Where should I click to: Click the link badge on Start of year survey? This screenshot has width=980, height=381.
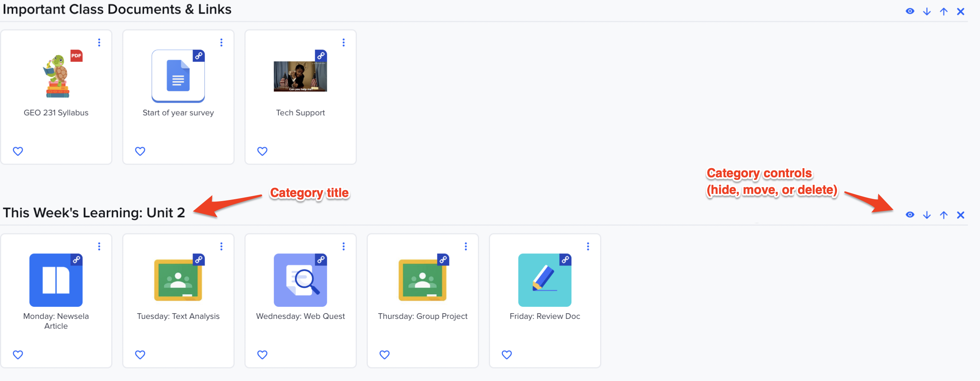(x=199, y=56)
